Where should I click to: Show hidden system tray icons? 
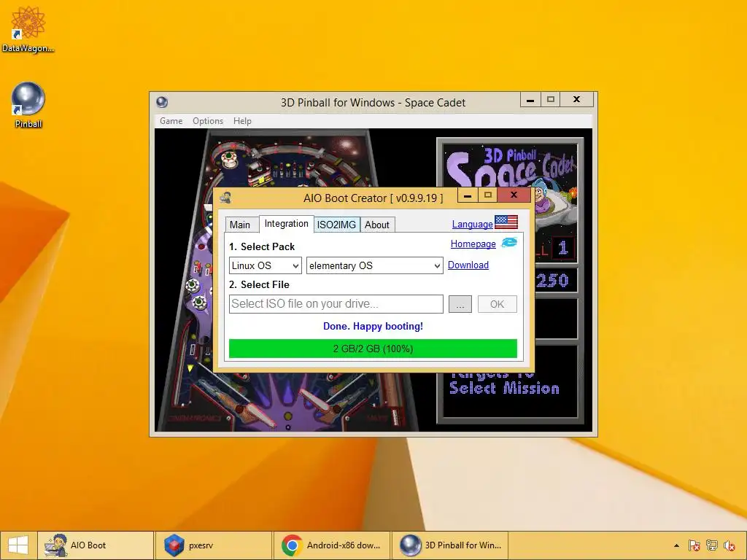(676, 545)
